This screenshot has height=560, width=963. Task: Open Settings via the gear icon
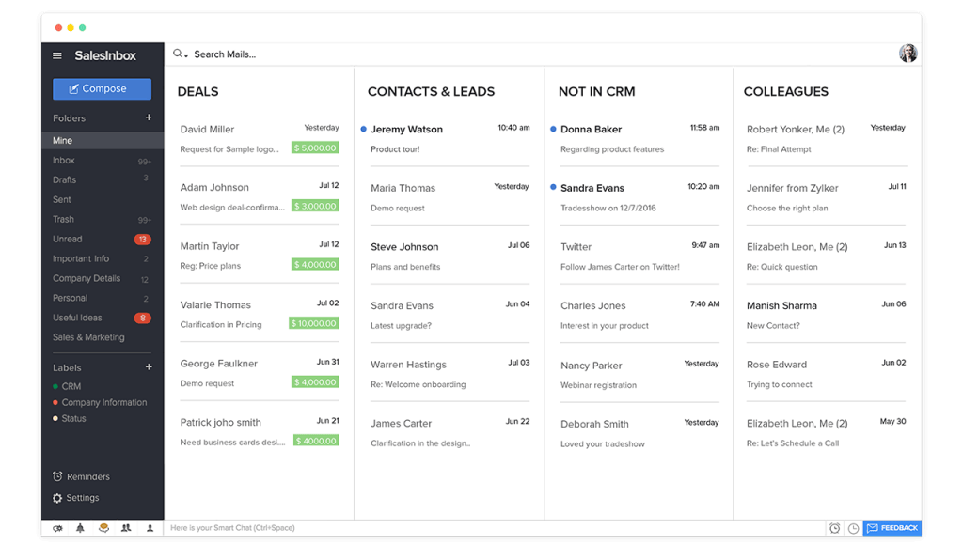(x=55, y=498)
